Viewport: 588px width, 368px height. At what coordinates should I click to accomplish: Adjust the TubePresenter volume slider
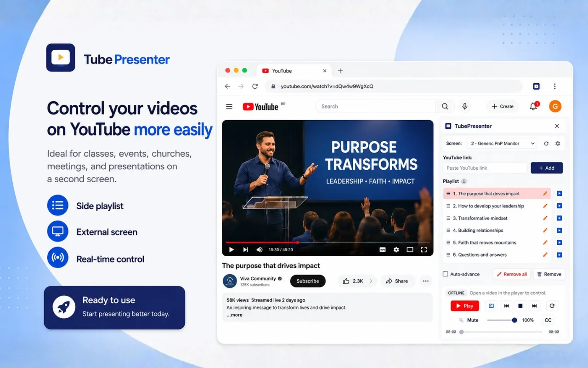point(501,320)
